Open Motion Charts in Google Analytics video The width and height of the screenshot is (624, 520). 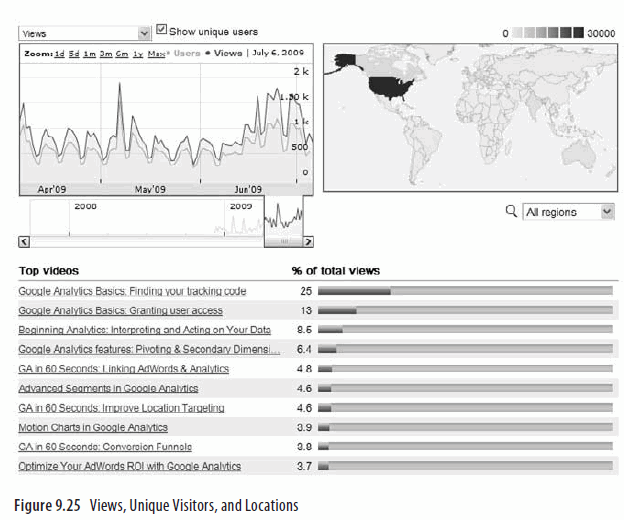tap(93, 427)
